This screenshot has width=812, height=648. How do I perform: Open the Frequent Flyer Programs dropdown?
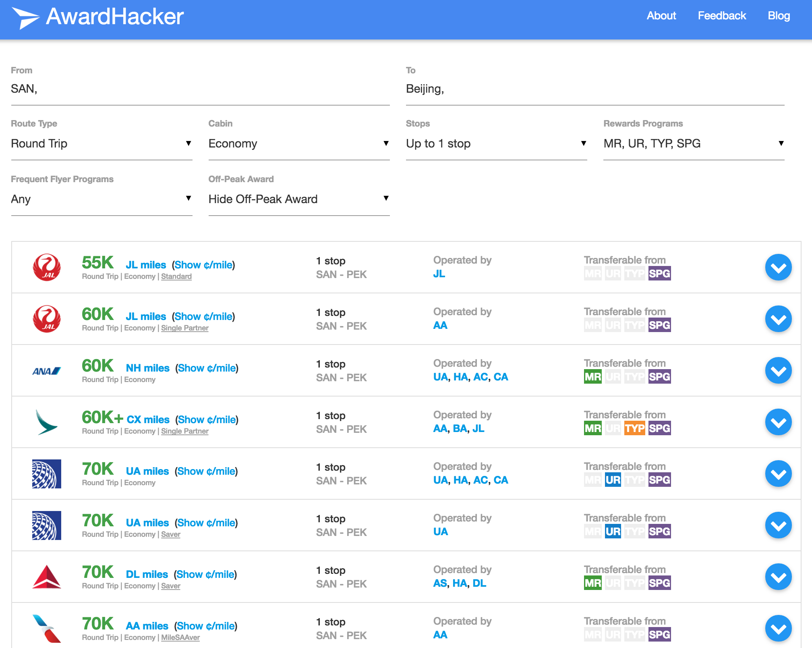point(101,199)
